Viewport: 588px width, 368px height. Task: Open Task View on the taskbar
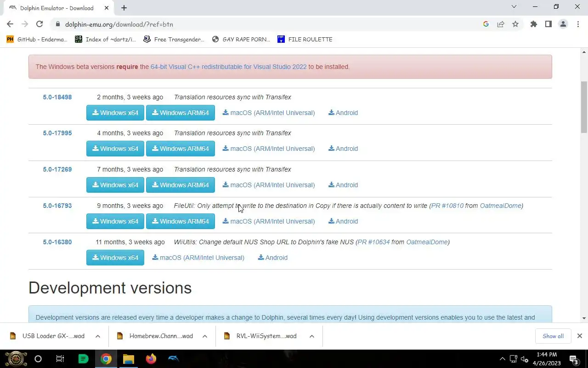click(x=60, y=359)
